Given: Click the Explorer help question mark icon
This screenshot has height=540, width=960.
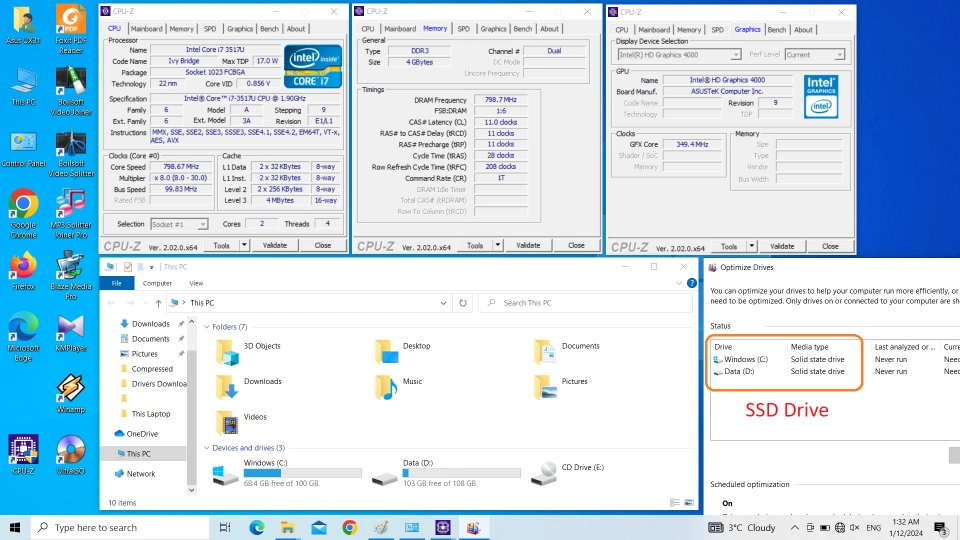Looking at the screenshot, I should 691,283.
